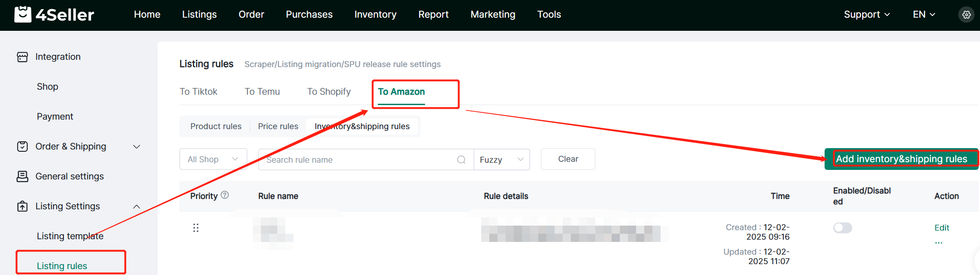Image resolution: width=980 pixels, height=275 pixels.
Task: Click the search magnifier icon
Action: 461,159
